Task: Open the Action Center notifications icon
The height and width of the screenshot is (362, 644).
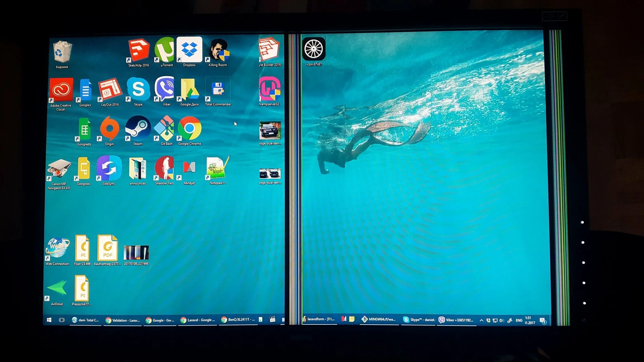Action: 543,320
